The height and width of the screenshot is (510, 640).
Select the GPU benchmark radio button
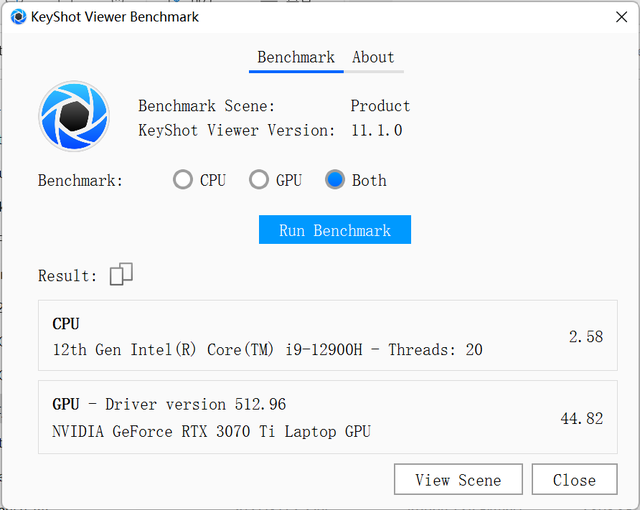click(259, 180)
